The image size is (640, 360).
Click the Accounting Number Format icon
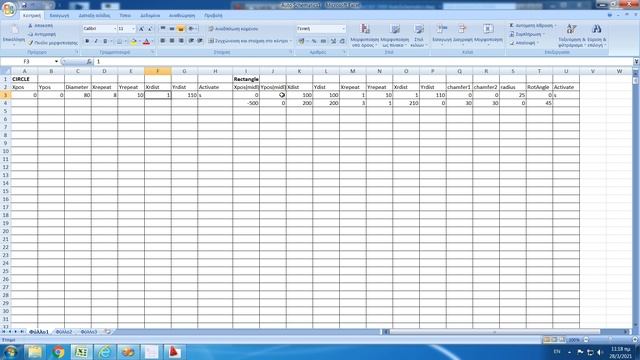click(301, 41)
